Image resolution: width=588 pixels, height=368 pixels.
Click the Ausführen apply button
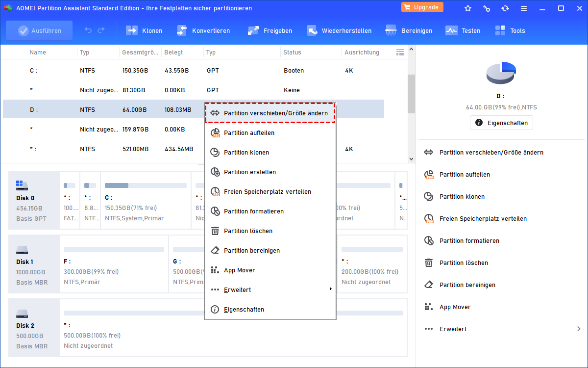[x=39, y=30]
